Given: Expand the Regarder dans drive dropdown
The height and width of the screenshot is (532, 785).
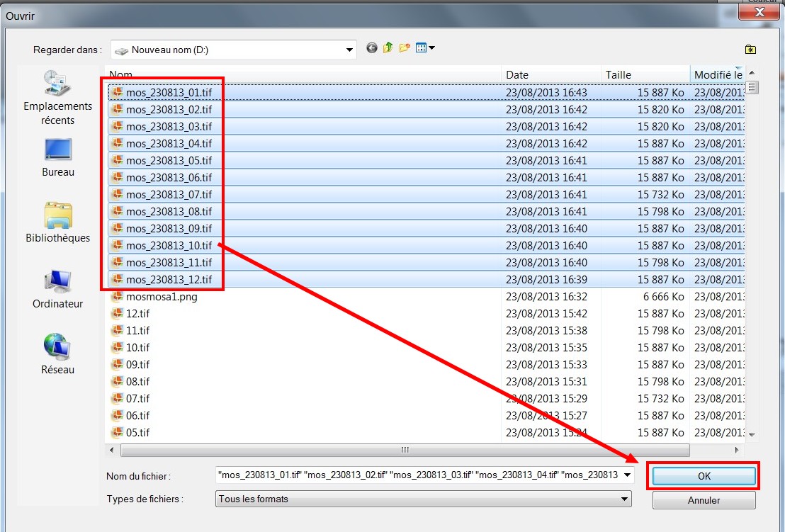Looking at the screenshot, I should point(349,50).
